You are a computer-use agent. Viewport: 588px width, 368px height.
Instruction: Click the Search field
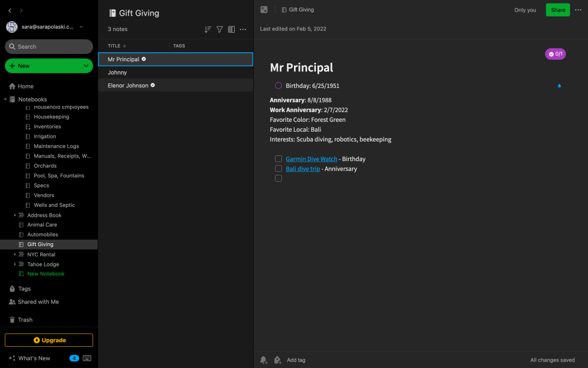coord(49,47)
